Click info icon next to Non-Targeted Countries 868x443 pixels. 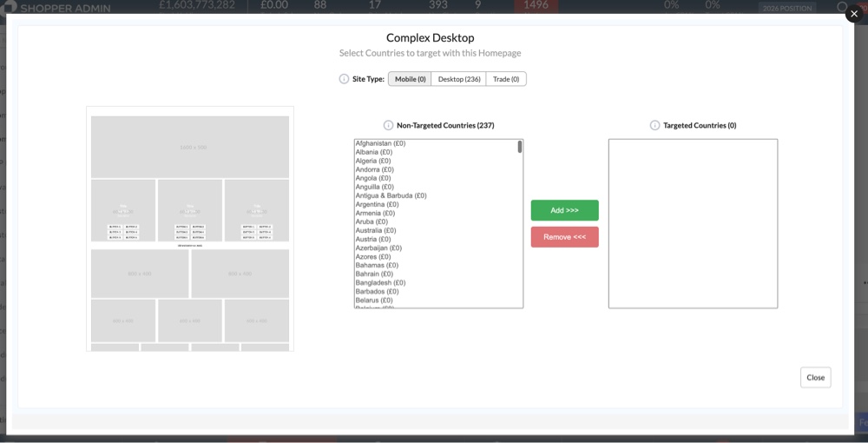(x=388, y=125)
